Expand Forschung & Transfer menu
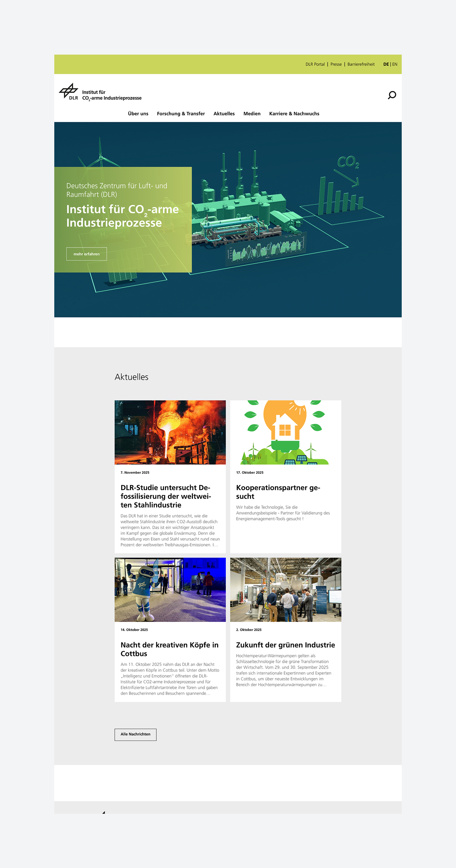 181,114
